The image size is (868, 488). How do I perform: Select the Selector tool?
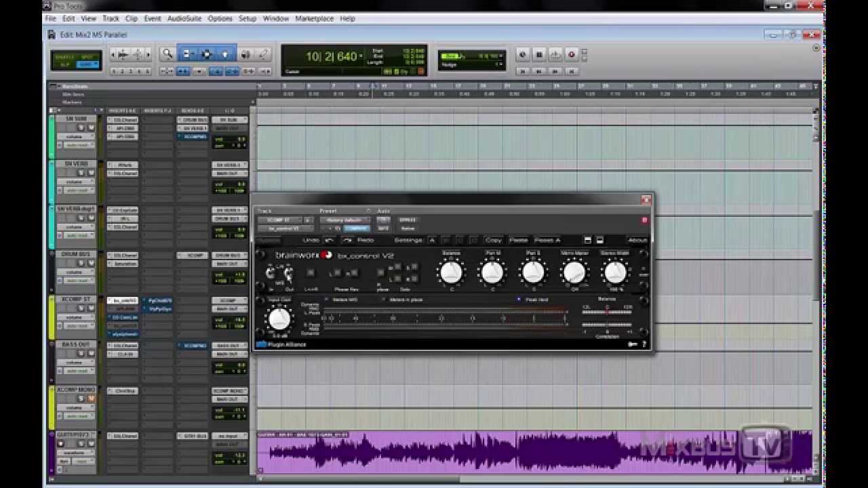click(207, 54)
